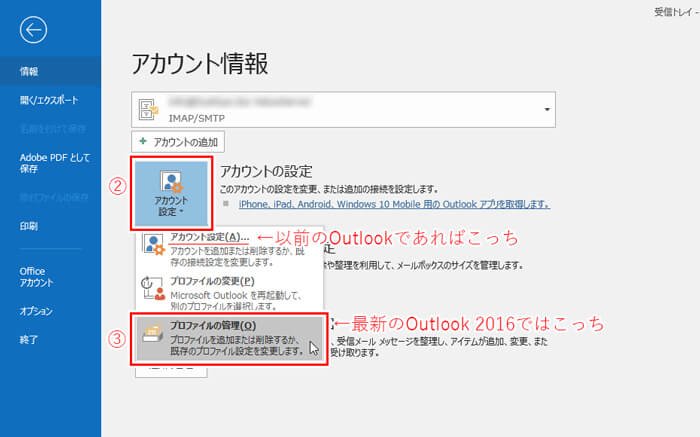Screen dimensions: 700x437
Task: Open the Outlook app download link for iPhone, iPad, Android
Action: point(394,204)
